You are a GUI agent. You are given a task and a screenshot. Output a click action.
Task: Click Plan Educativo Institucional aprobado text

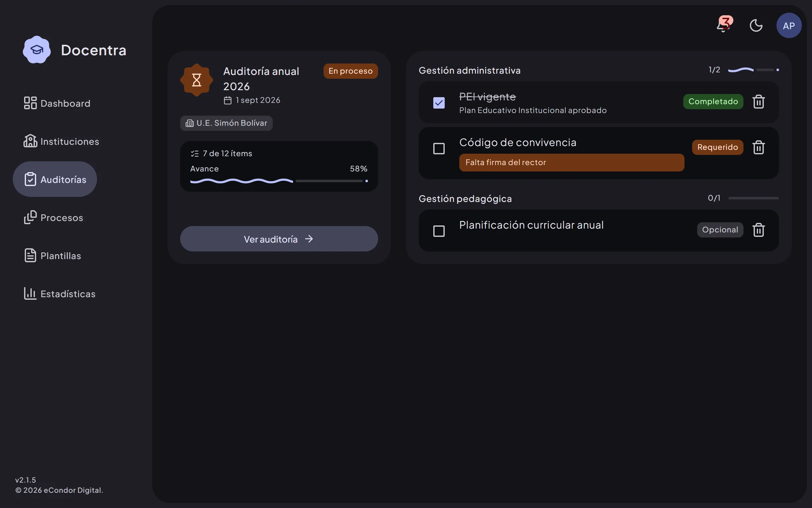[533, 110]
